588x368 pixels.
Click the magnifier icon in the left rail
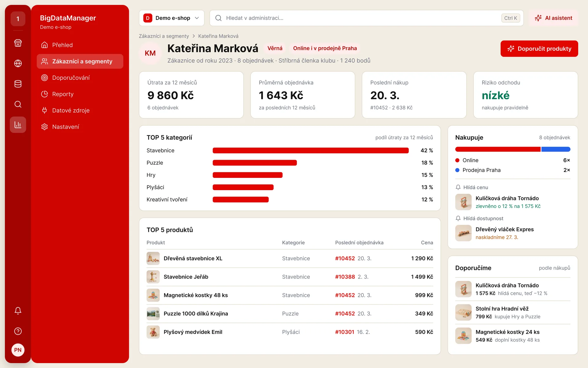(18, 104)
